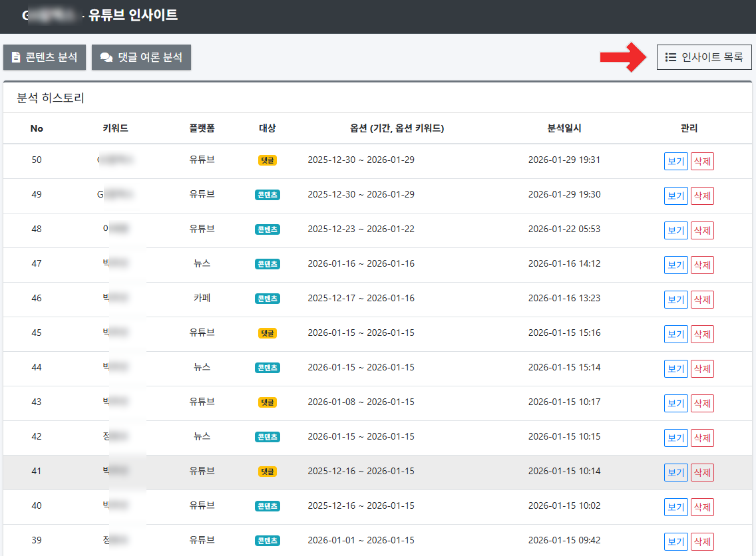Click 삭제 on row No 45
Image resolution: width=756 pixels, height=556 pixels.
(x=702, y=334)
